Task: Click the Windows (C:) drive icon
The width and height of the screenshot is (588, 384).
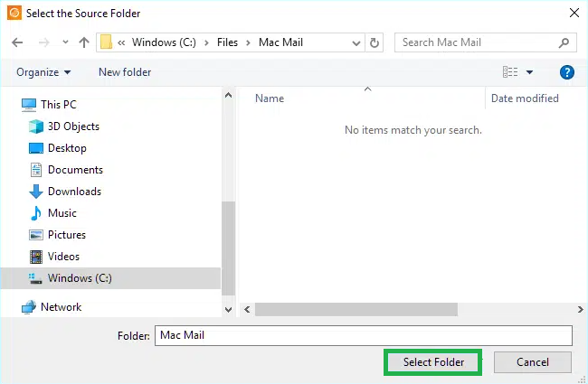Action: (x=35, y=278)
